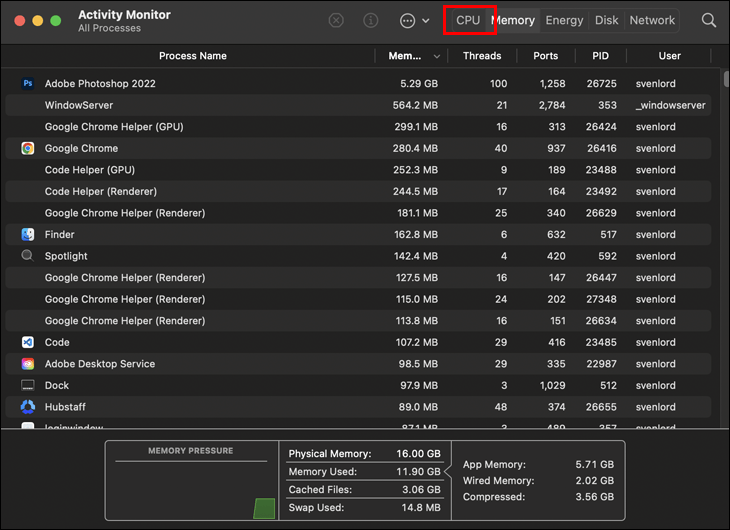This screenshot has height=530, width=730.
Task: Click the Finder icon in process list
Action: pyautogui.click(x=27, y=235)
